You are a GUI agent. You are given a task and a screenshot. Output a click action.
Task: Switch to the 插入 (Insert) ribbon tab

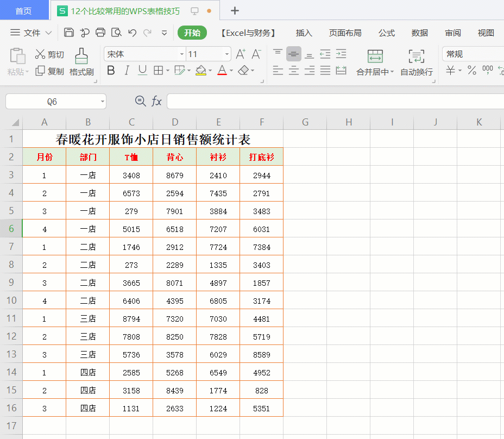[304, 33]
